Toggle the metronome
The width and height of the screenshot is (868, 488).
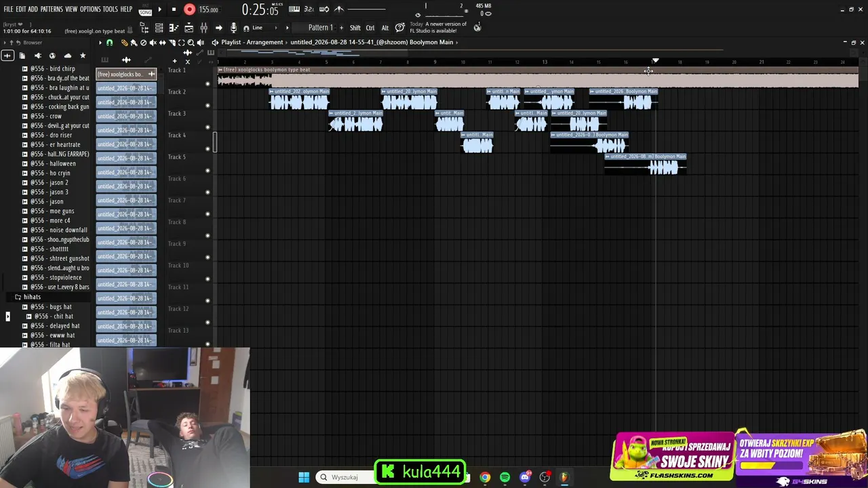[339, 9]
